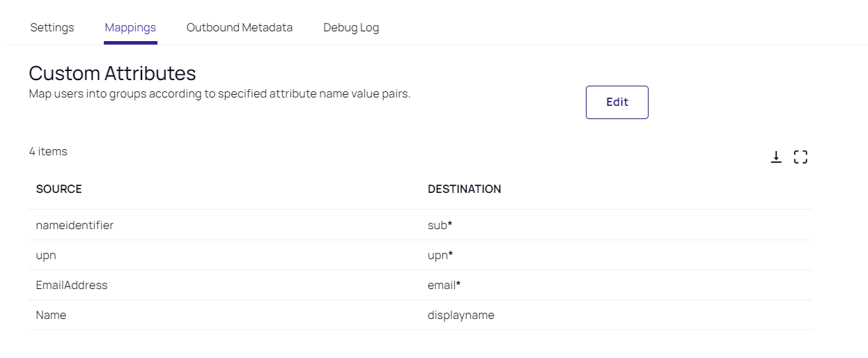Open the Settings tab
This screenshot has height=358, width=868.
52,28
